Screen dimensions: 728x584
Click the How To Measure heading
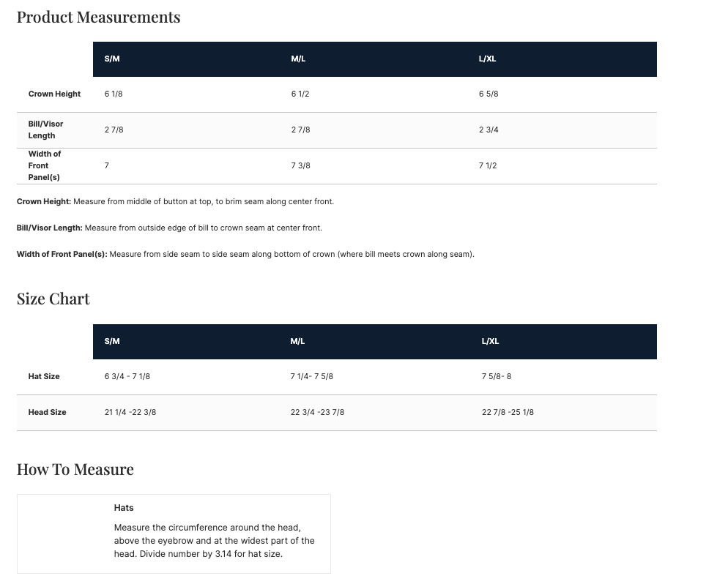click(75, 469)
